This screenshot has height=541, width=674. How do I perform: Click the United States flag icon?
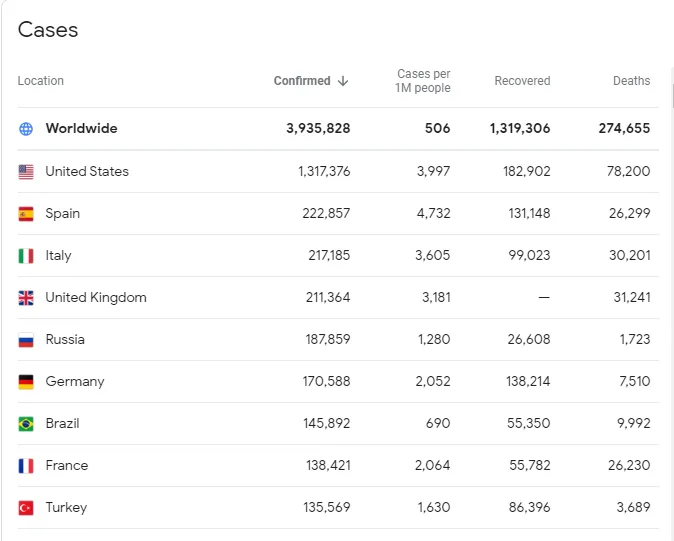click(x=26, y=172)
